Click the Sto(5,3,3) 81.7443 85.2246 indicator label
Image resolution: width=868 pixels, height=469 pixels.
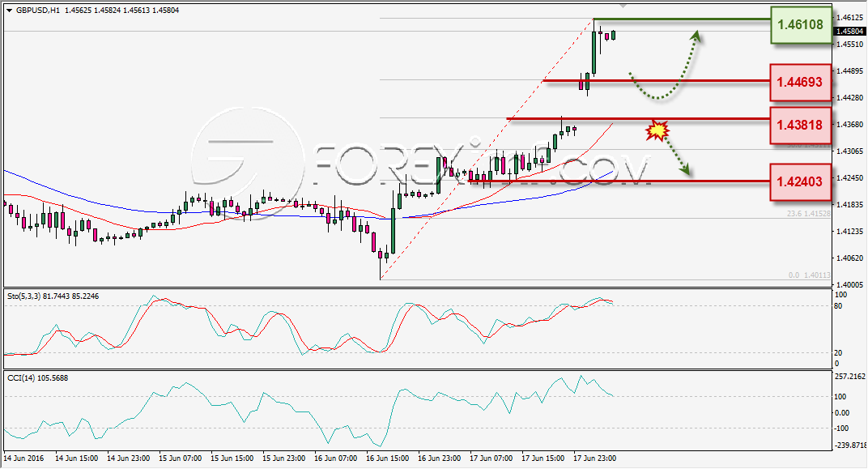[53, 296]
